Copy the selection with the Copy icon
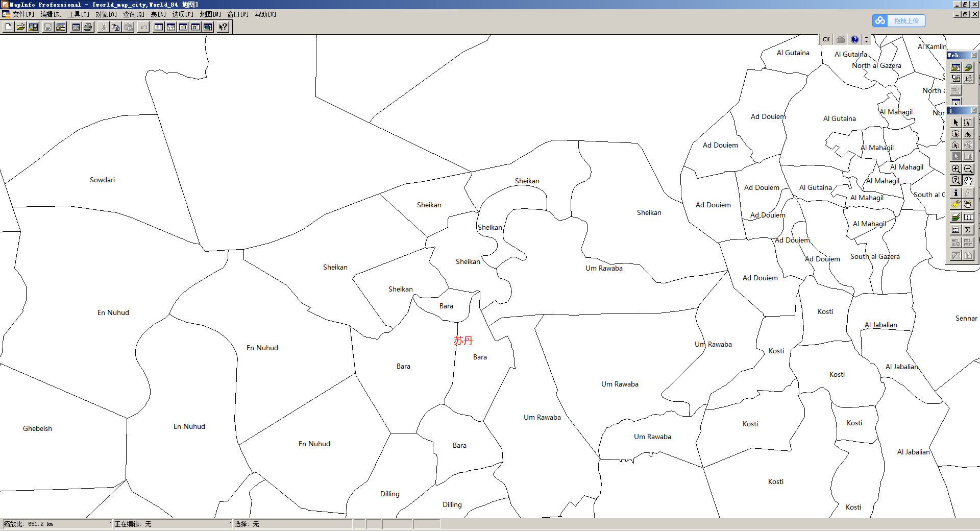980x531 pixels. click(116, 27)
